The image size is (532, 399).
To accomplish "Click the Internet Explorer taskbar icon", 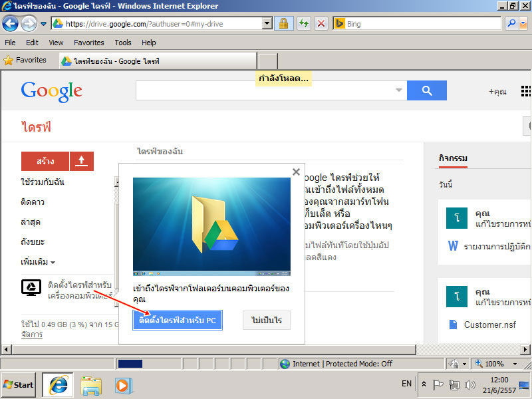I will (x=58, y=385).
